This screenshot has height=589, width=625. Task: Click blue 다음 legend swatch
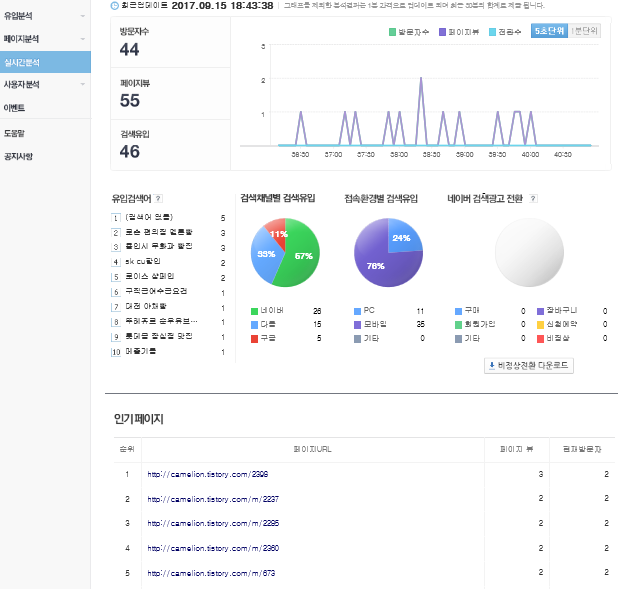[x=254, y=325]
